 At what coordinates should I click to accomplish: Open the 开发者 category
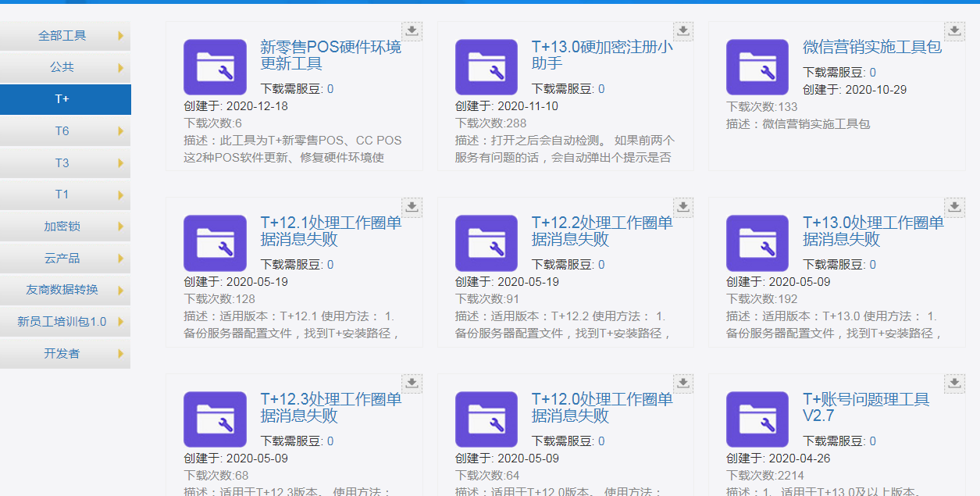65,353
